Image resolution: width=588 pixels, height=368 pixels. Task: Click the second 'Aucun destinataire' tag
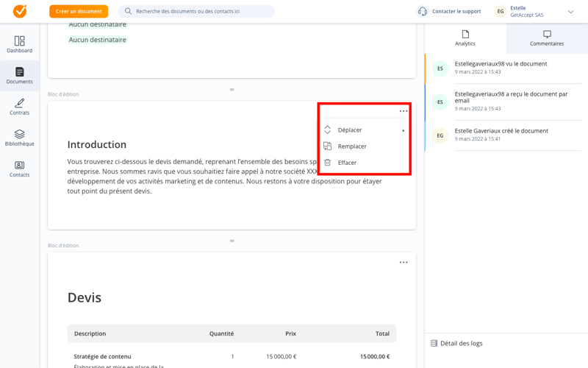pyautogui.click(x=98, y=40)
